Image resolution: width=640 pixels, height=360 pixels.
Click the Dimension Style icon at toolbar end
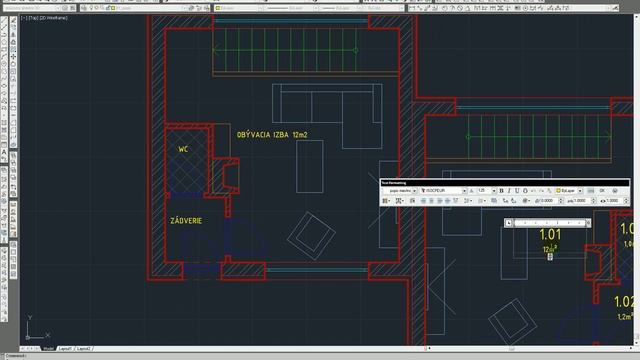coord(616,8)
